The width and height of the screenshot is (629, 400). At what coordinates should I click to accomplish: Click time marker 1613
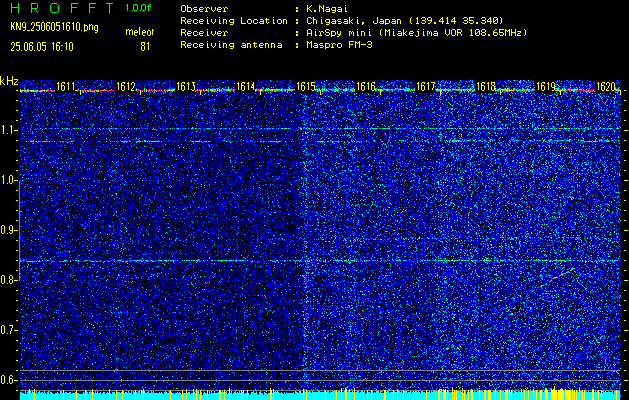[186, 86]
